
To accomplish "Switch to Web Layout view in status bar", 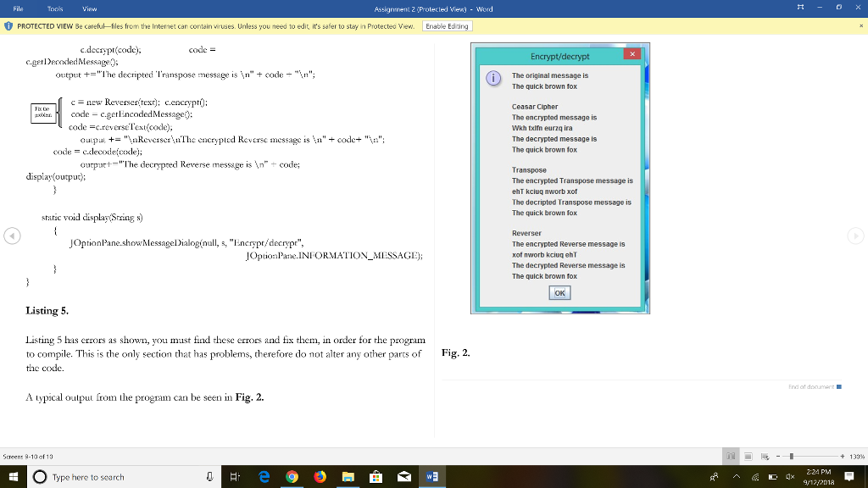I will click(x=765, y=456).
